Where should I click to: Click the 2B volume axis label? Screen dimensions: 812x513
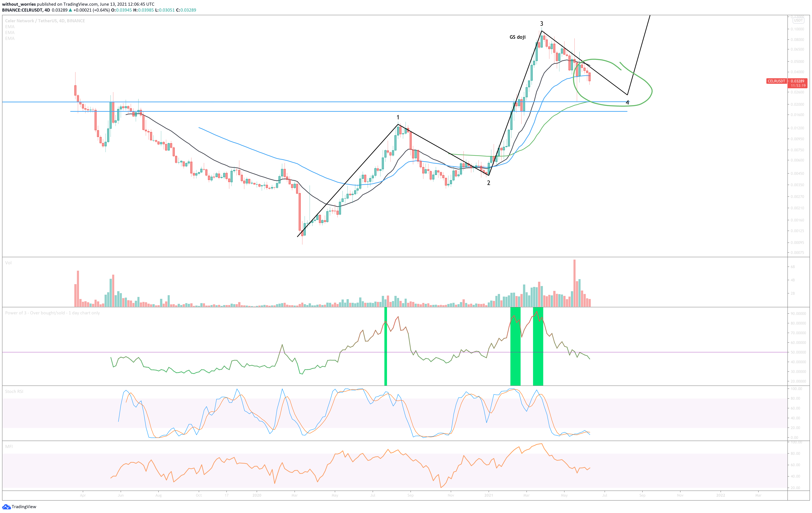793,293
